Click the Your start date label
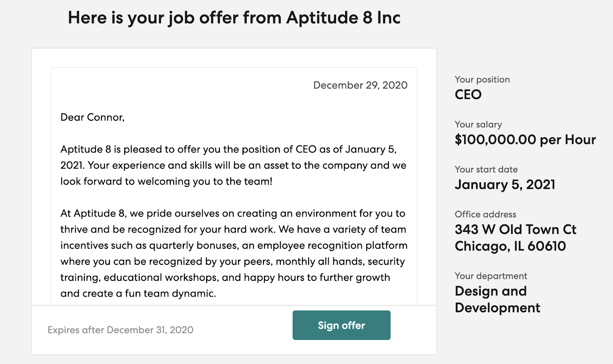This screenshot has width=613, height=364. [486, 169]
